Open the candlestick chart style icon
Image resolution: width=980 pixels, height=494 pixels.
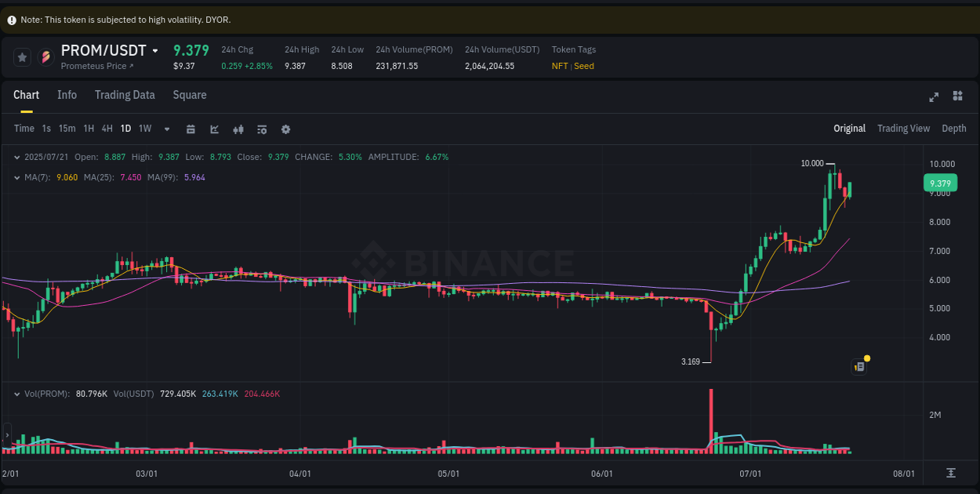click(238, 129)
